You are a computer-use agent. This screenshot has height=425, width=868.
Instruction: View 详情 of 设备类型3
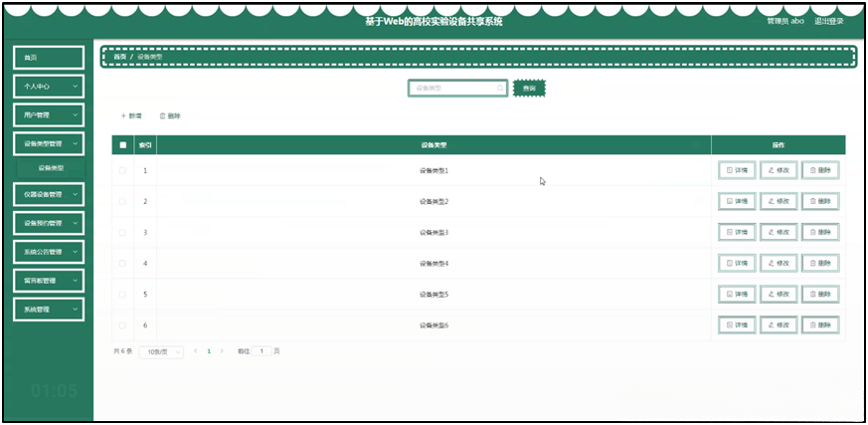click(737, 232)
